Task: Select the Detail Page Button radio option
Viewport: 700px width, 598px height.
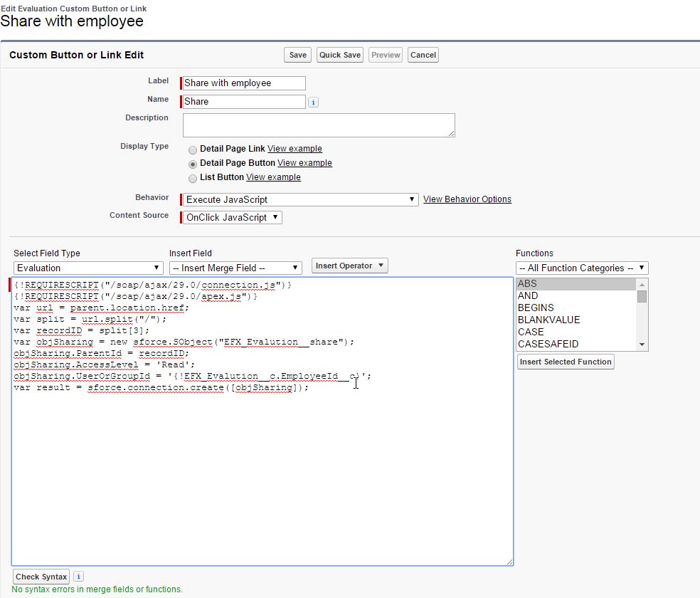Action: pos(193,164)
